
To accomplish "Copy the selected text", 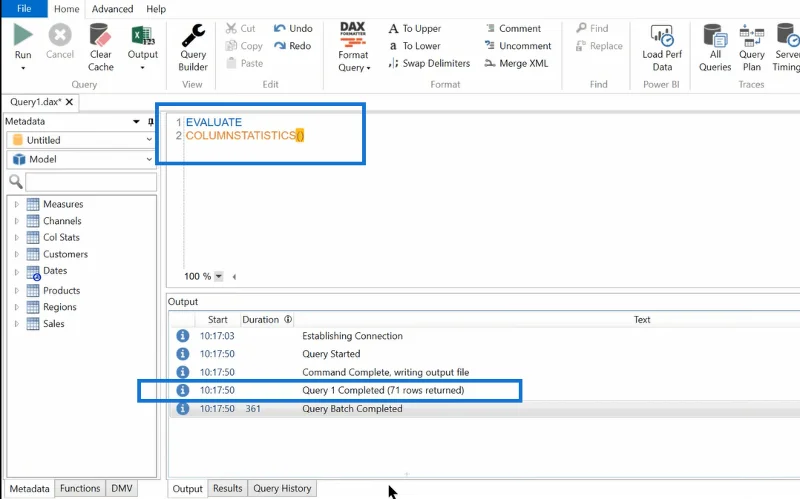I will point(244,46).
